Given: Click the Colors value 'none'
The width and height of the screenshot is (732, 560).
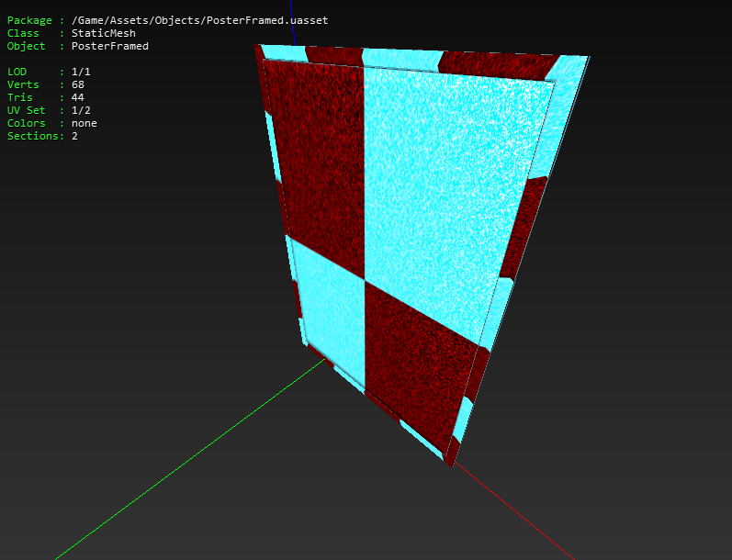Looking at the screenshot, I should click(84, 123).
